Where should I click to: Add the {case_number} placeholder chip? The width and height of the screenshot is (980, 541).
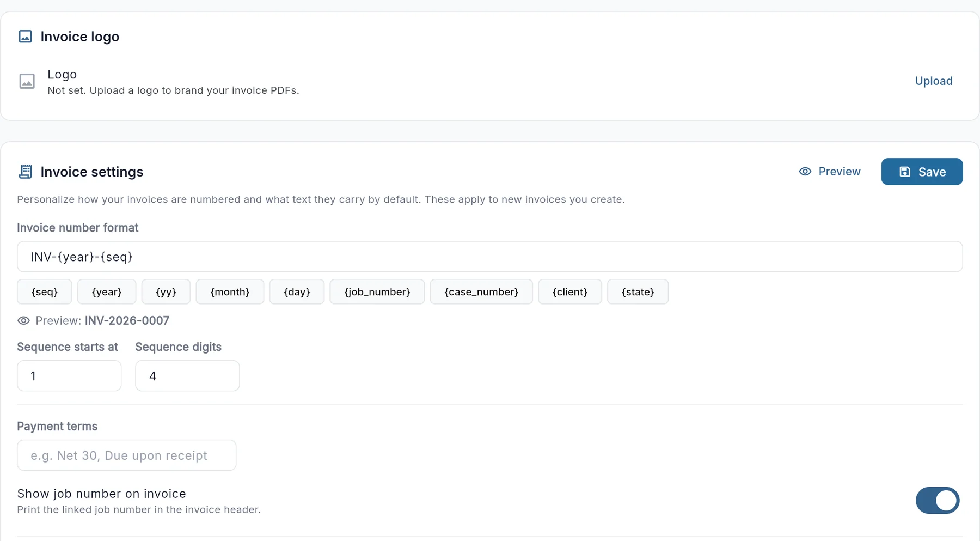coord(481,292)
